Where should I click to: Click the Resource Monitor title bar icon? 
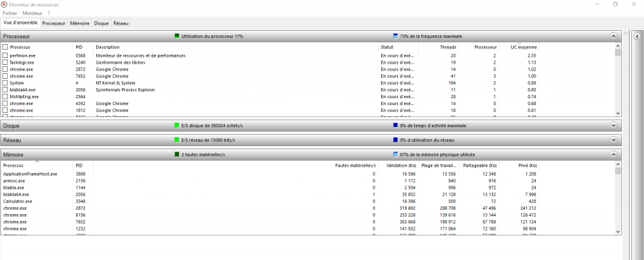[6, 4]
